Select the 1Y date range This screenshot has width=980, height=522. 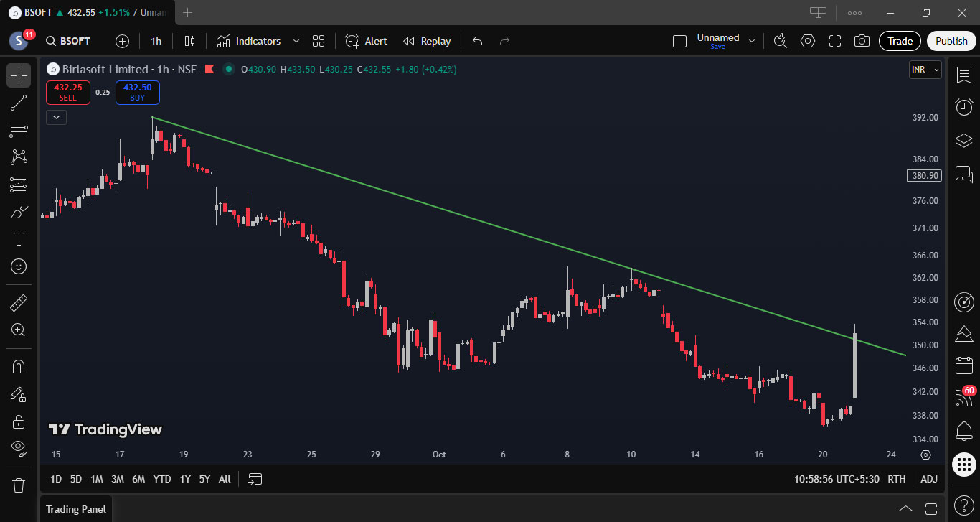[x=185, y=479]
